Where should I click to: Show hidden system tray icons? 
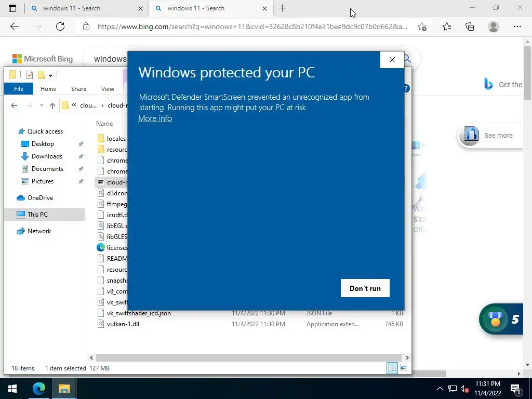[x=440, y=389]
